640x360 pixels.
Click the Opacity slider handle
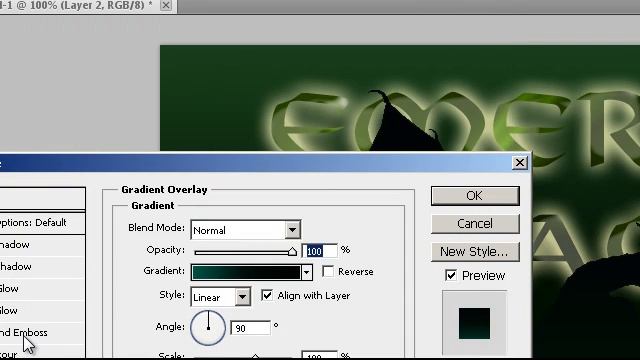[x=292, y=252]
